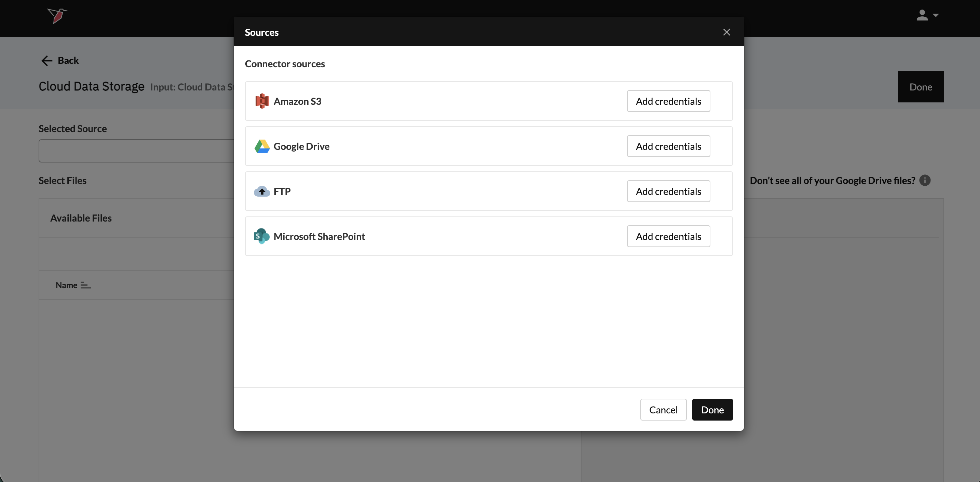The width and height of the screenshot is (980, 482).
Task: Add credentials for FTP
Action: (x=668, y=191)
